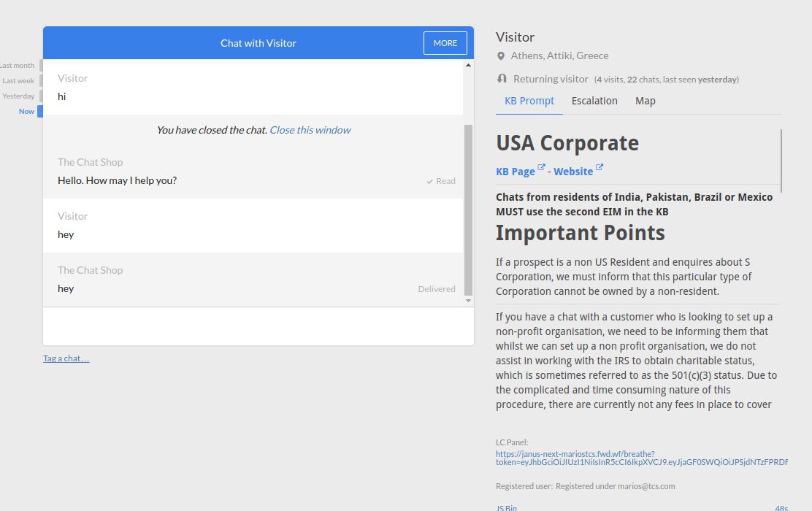812x511 pixels.
Task: Click the USA Corporate heading
Action: click(x=567, y=143)
